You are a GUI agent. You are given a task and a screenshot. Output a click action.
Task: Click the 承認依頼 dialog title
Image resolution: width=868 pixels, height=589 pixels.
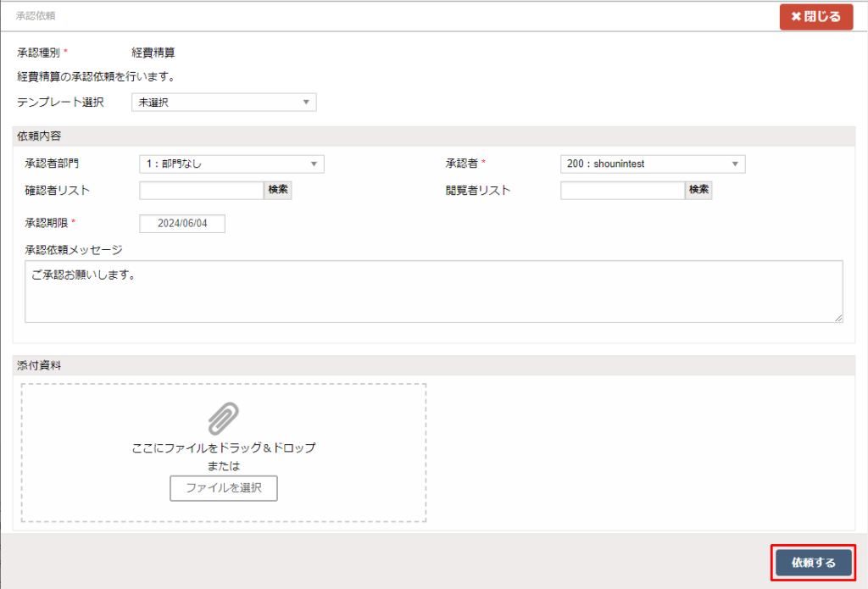click(x=36, y=16)
